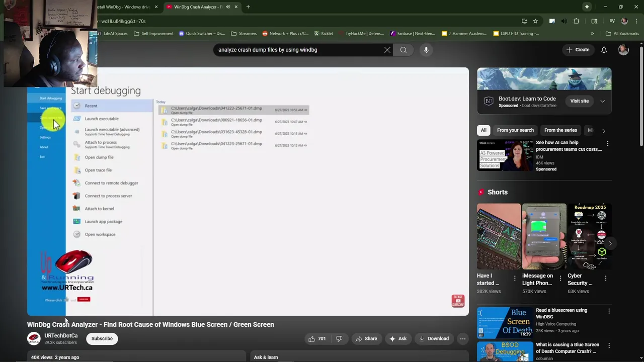The image size is (644, 362).
Task: Share the WinDbg video
Action: point(366,339)
